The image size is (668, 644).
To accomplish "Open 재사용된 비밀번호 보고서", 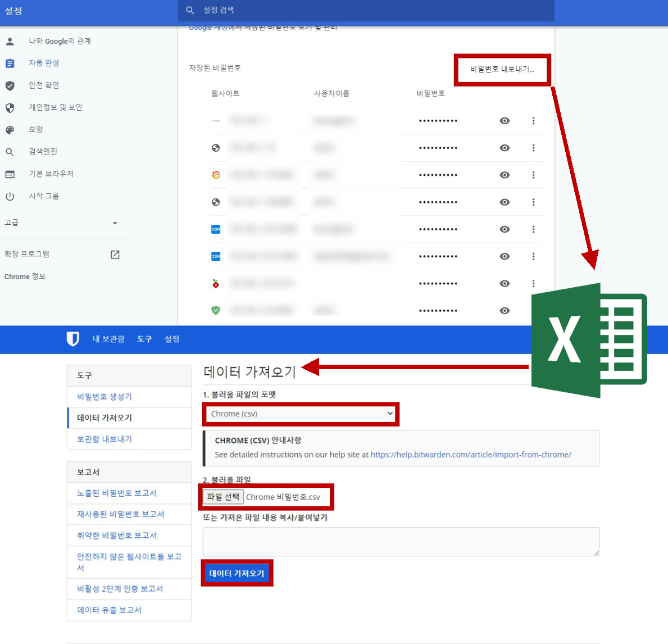I will (x=129, y=514).
